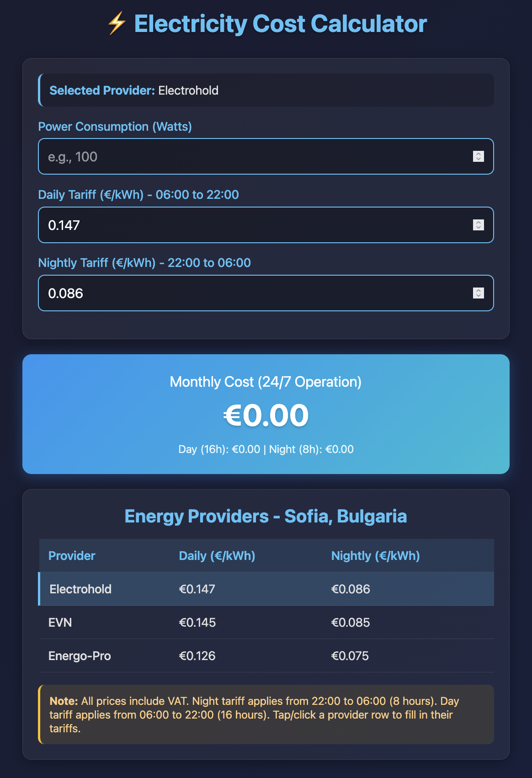Click Energo-Pro's €0.075 nightly price
This screenshot has width=532, height=778.
[350, 656]
